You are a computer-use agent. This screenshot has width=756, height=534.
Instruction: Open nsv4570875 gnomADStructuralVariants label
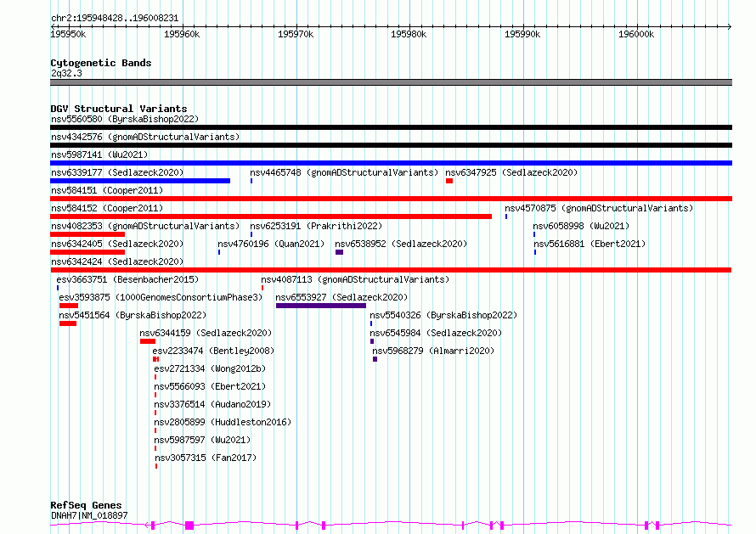[599, 208]
